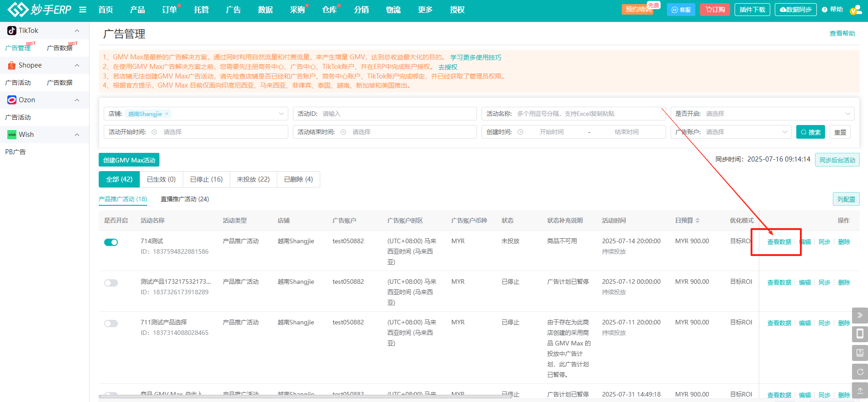Open the 查看帮助 link
The height and width of the screenshot is (402, 868).
(842, 33)
